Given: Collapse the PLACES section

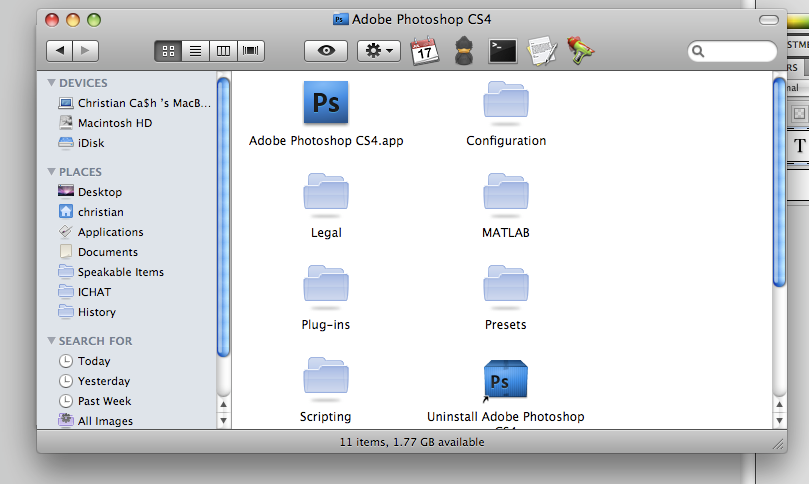Looking at the screenshot, I should [51, 171].
